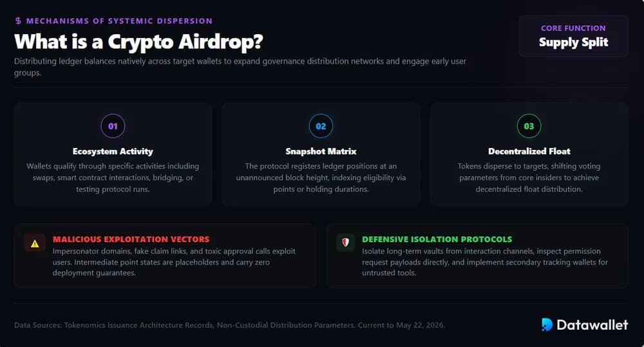
Task: Click the purple 01 step circle
Action: click(113, 126)
